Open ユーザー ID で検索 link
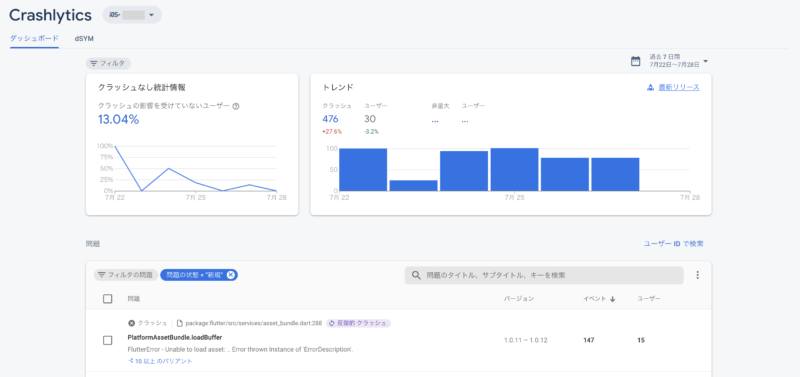Screen dimensions: 800x377 673,244
